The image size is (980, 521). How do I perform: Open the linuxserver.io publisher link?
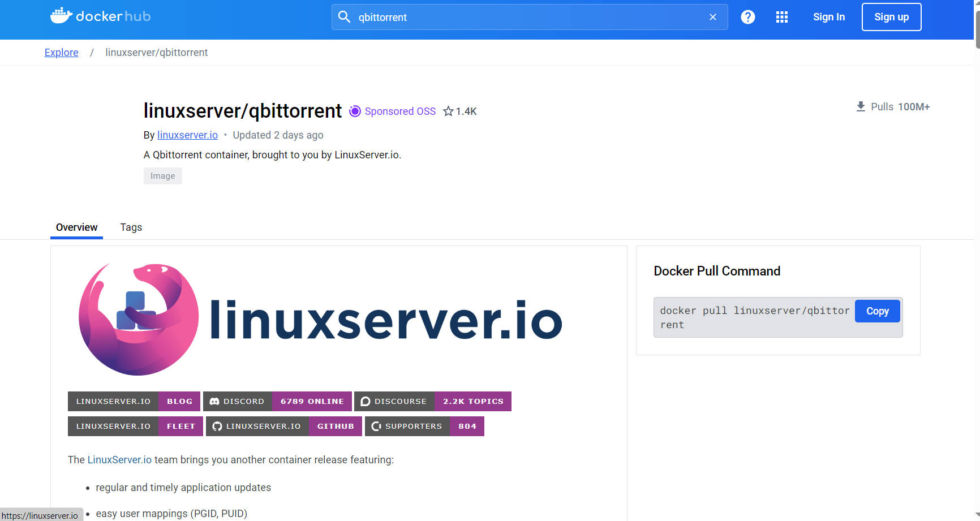coord(187,135)
